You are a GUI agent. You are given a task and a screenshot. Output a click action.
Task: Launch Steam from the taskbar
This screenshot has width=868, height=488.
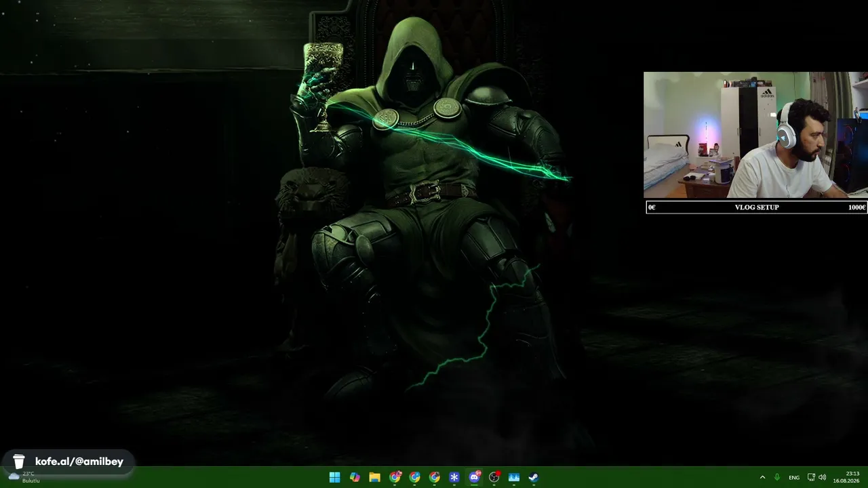[534, 477]
